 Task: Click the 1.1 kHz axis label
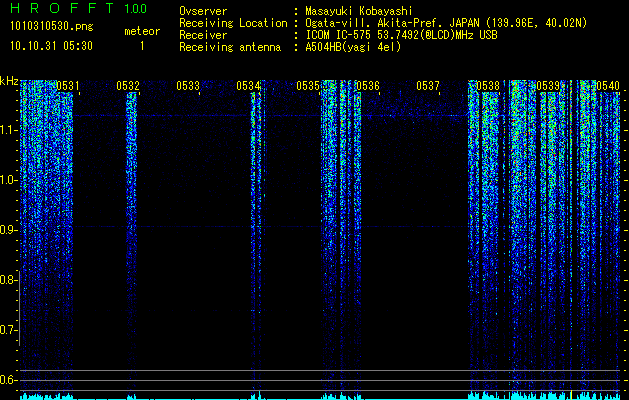coord(8,130)
